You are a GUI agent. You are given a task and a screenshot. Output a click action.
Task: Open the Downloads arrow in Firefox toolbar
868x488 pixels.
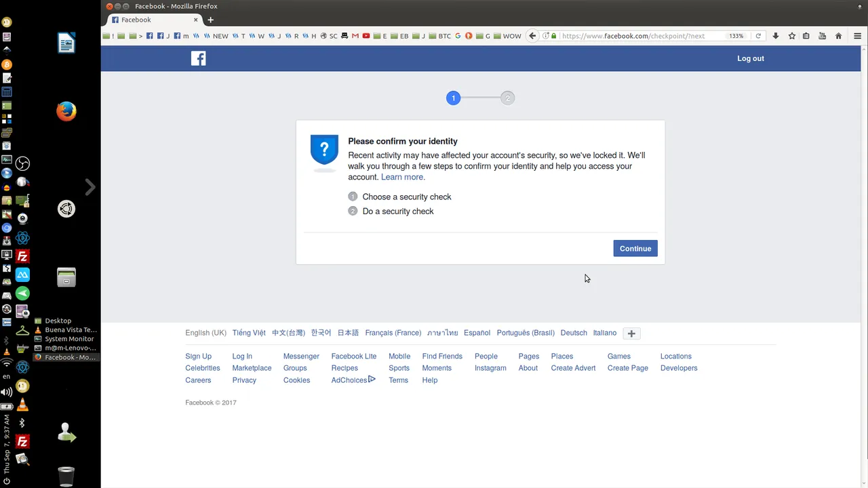[776, 36]
